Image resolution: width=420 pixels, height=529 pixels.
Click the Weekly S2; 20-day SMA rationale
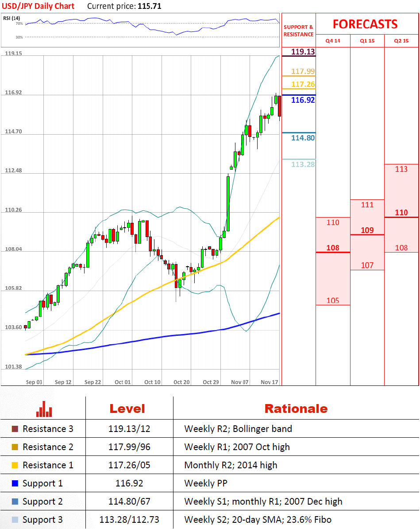click(x=258, y=520)
